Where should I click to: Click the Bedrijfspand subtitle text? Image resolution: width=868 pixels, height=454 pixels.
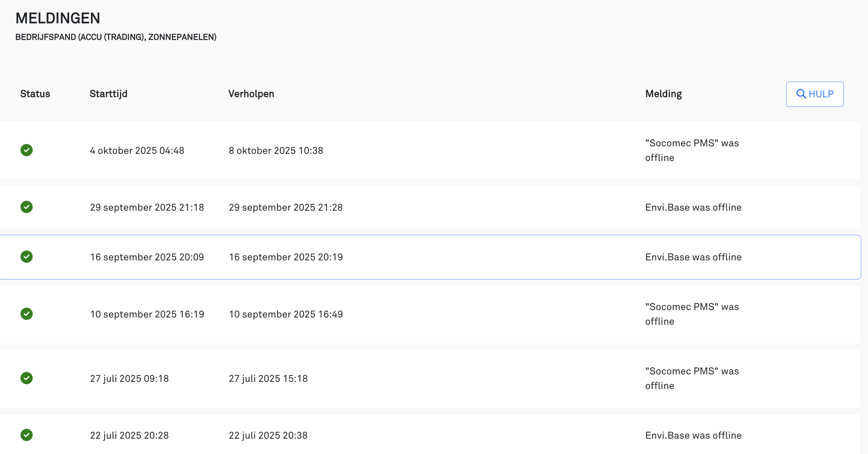point(116,37)
